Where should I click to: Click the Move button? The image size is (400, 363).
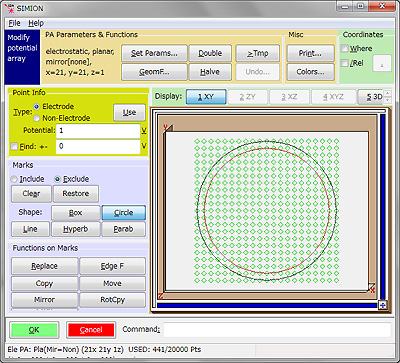(112, 283)
